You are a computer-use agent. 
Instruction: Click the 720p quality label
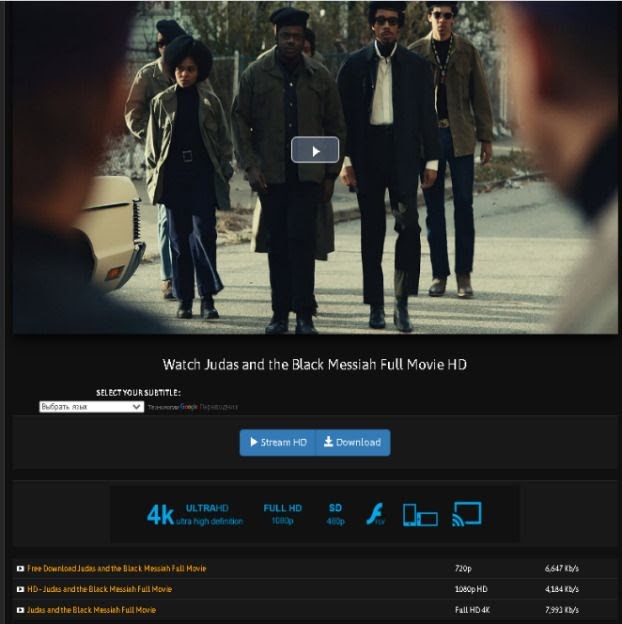tap(464, 568)
